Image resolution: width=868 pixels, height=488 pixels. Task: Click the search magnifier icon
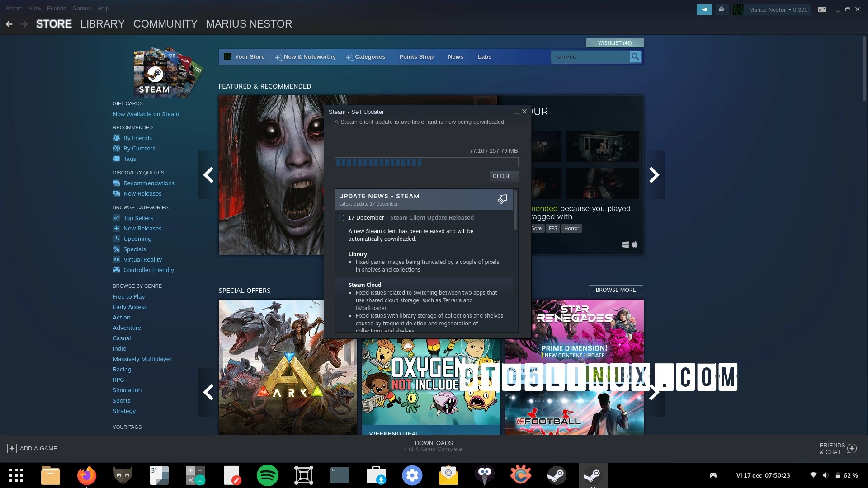pos(635,57)
